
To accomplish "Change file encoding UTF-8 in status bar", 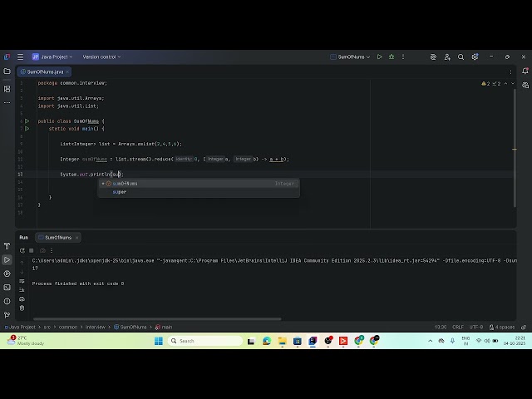I will pyautogui.click(x=476, y=327).
